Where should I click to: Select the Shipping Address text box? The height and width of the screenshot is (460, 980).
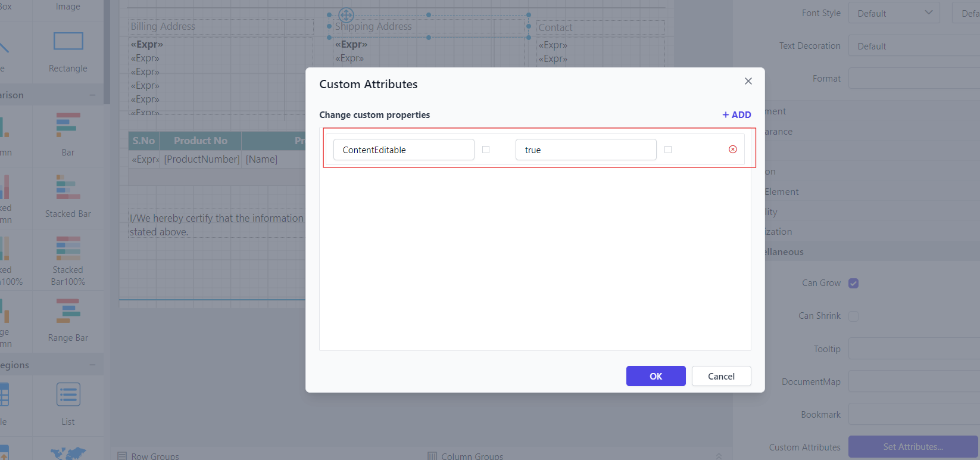[x=429, y=26]
